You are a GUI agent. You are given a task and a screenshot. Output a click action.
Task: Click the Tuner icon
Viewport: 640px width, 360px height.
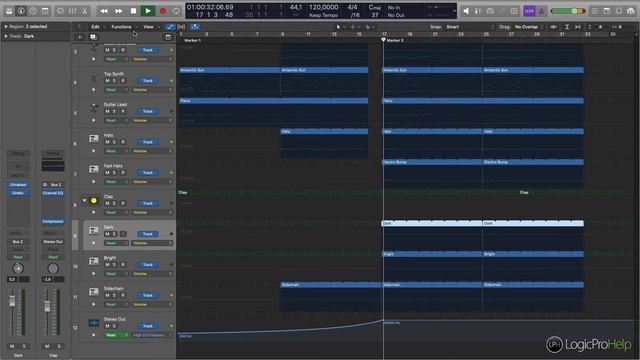tap(477, 11)
